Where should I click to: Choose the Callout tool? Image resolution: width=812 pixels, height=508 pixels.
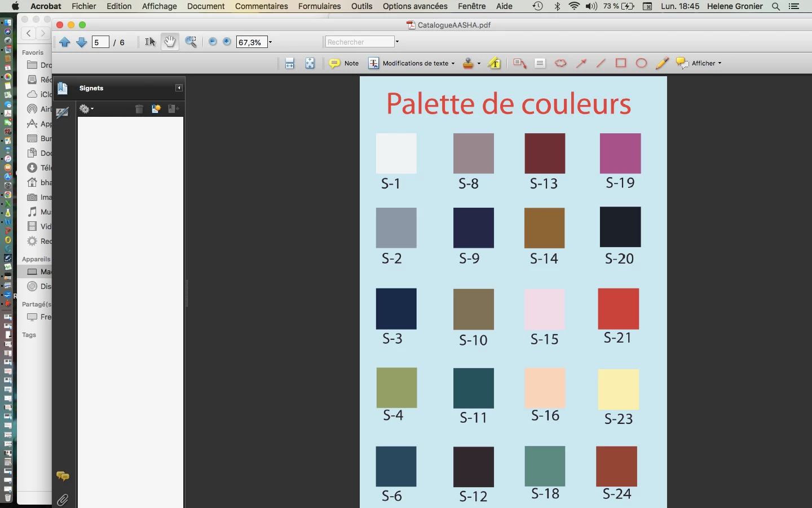pos(520,63)
